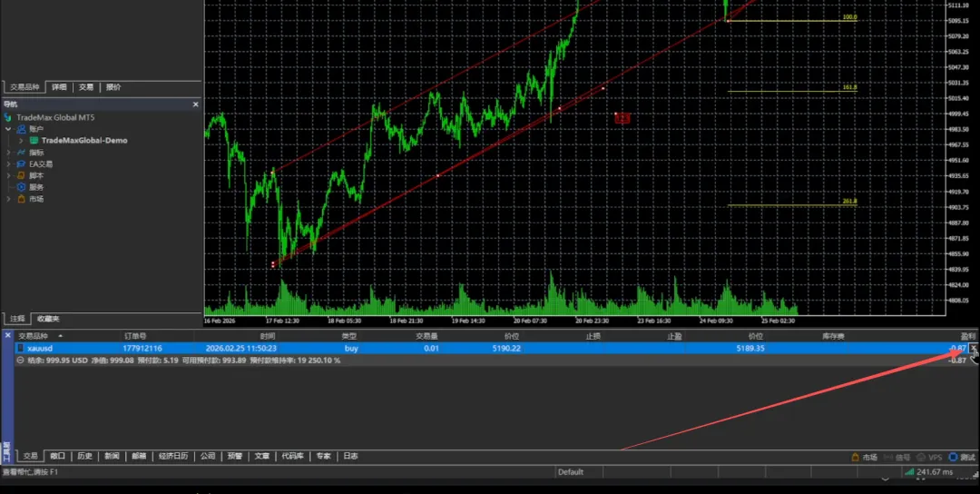Screen dimensions: 980x494
Task: Click the 市场 lock icon in the toolbox bar
Action: [x=856, y=457]
